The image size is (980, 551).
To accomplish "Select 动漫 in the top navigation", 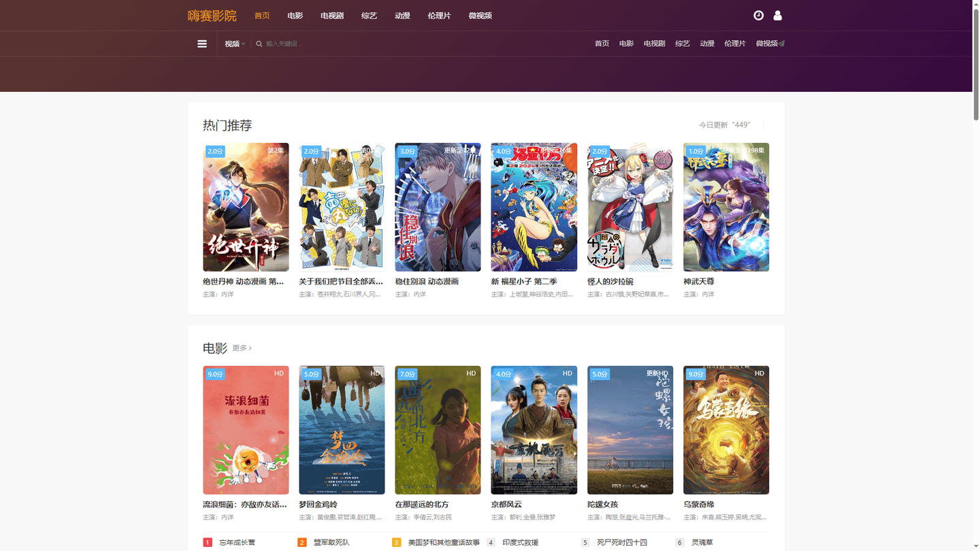I will point(402,16).
